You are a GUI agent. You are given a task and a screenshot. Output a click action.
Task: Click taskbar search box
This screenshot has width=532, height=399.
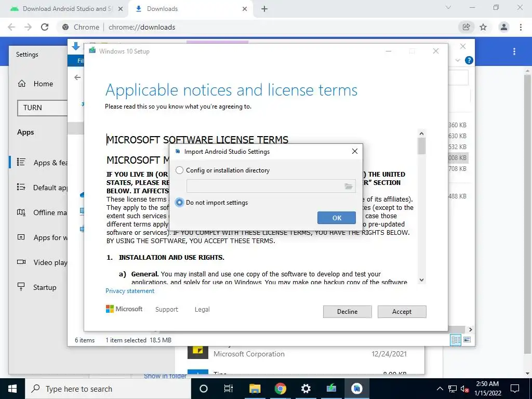tap(108, 389)
